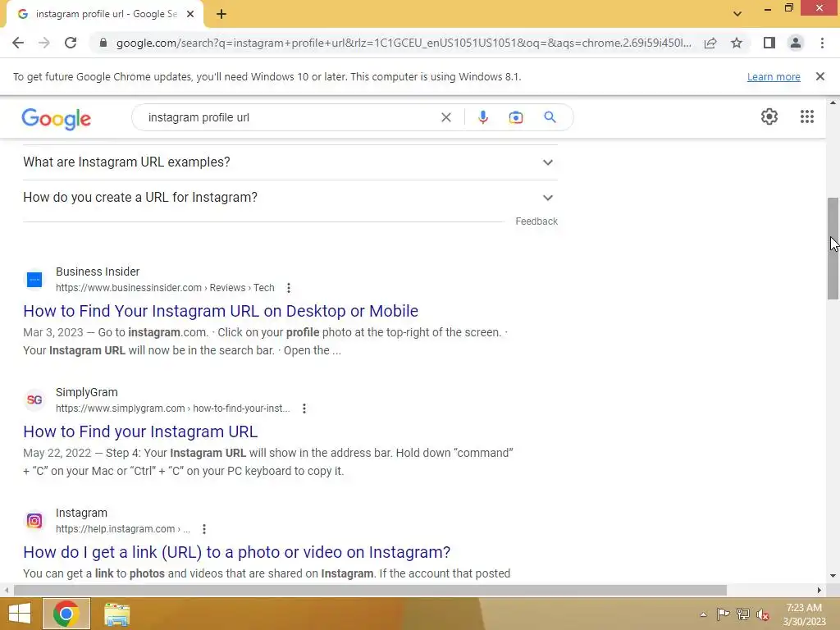Click the Business Insider site name
The image size is (840, 630).
(98, 272)
